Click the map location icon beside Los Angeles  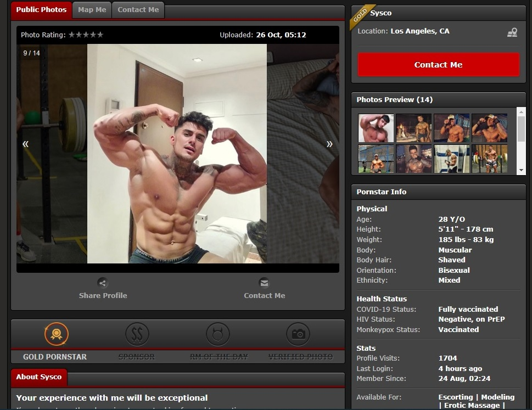pyautogui.click(x=512, y=32)
